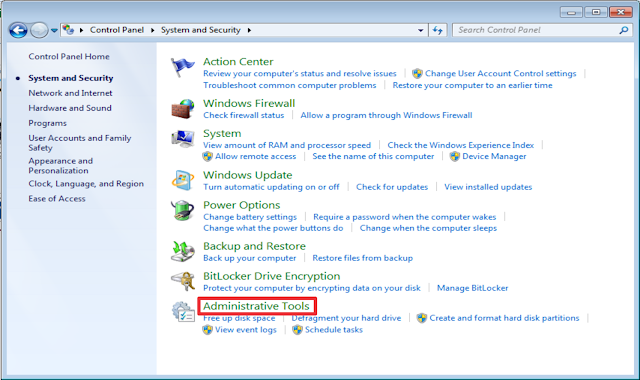Click View amount of RAM and processor speed
The height and width of the screenshot is (380, 640).
click(287, 145)
